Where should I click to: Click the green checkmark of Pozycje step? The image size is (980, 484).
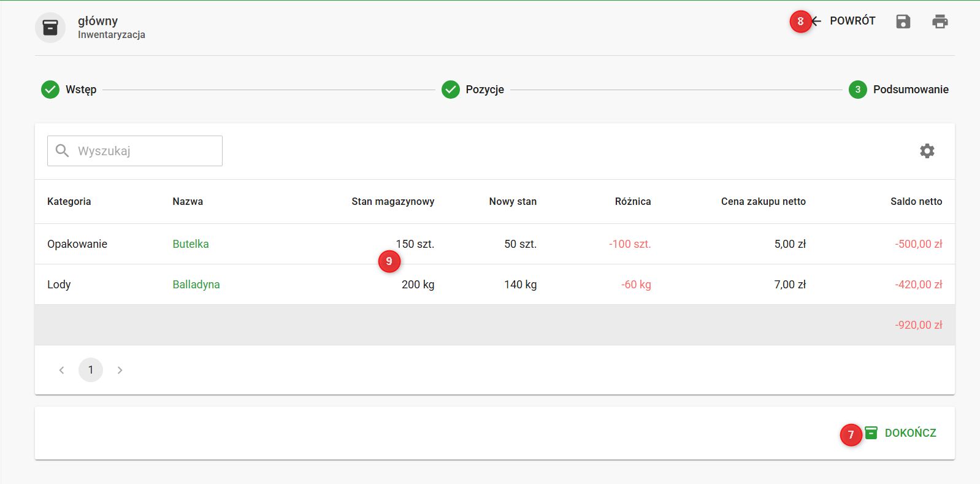451,90
